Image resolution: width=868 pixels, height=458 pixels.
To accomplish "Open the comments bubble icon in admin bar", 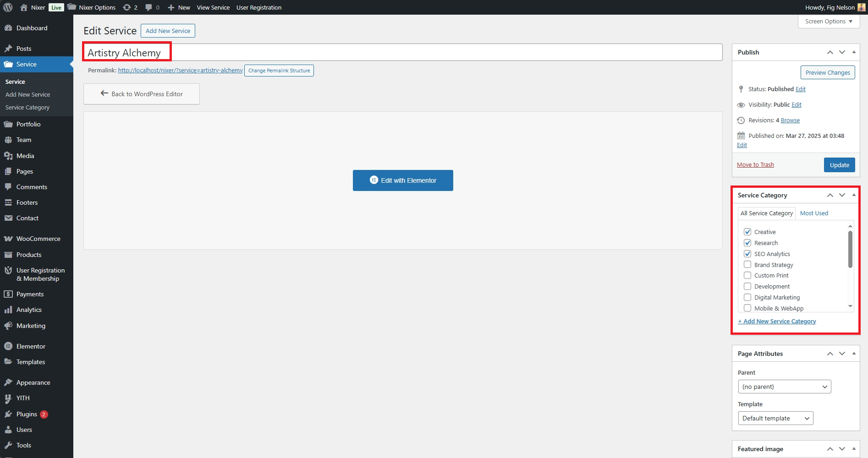I will click(x=148, y=7).
